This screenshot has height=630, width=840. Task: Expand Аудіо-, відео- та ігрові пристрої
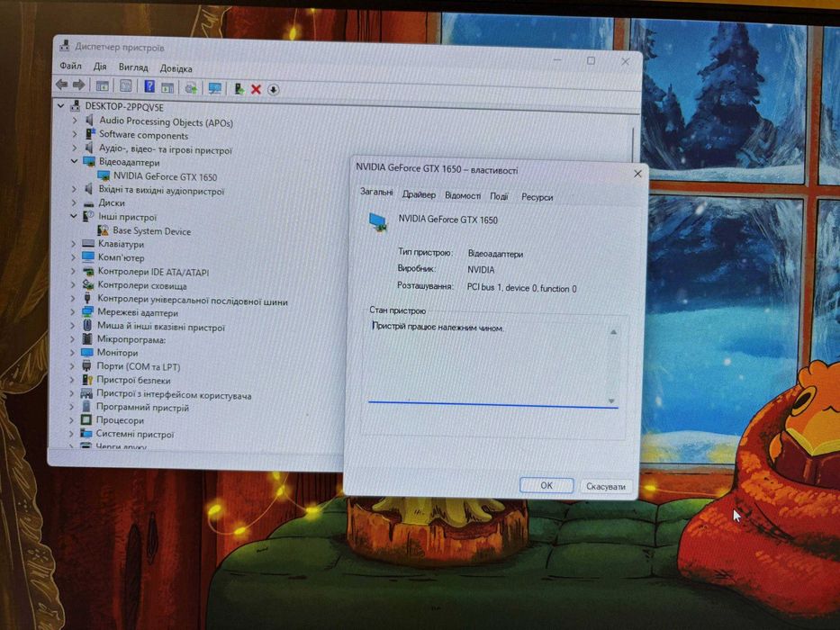tap(75, 148)
